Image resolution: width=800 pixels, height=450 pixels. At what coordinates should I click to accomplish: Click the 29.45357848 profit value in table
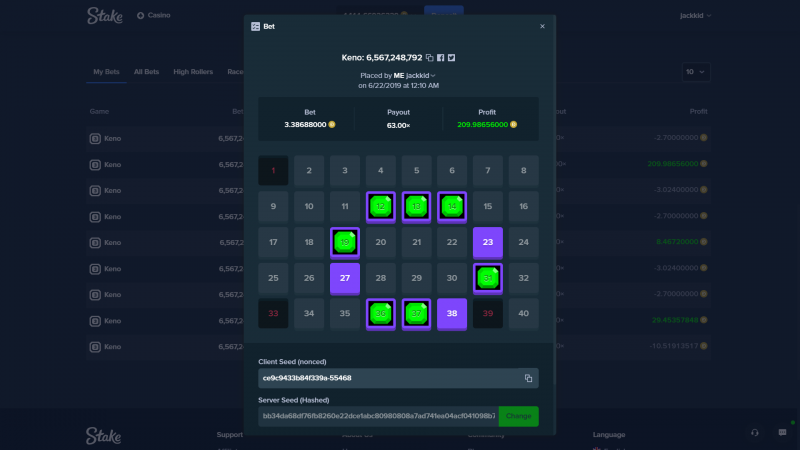click(675, 320)
